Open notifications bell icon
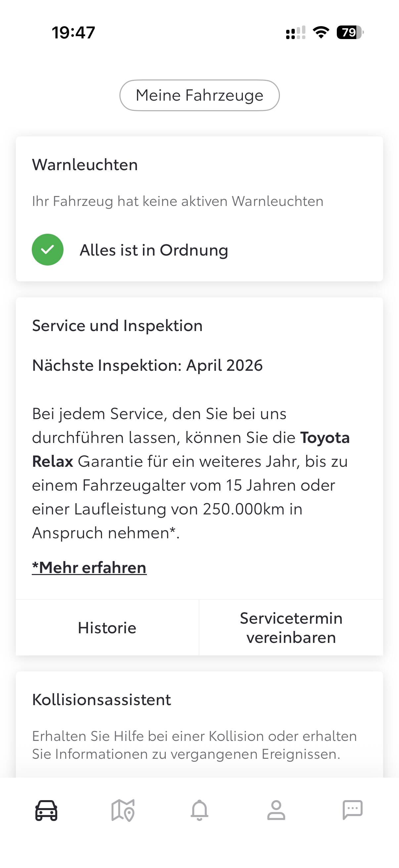The width and height of the screenshot is (399, 868). point(199,810)
